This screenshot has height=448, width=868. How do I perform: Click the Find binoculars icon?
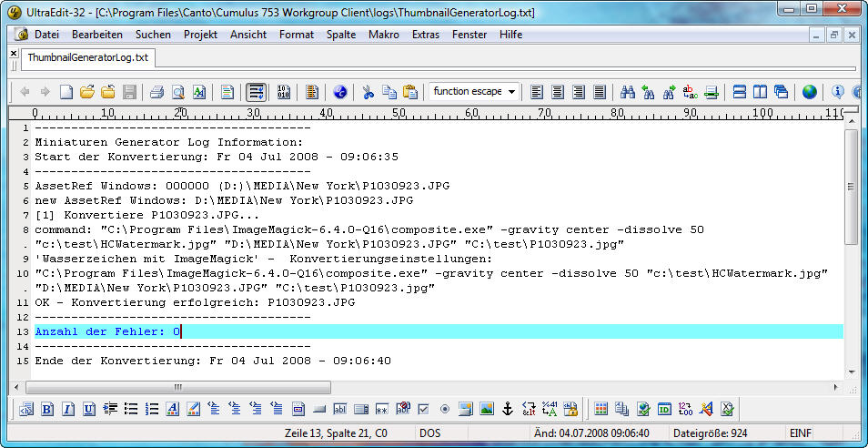(627, 92)
